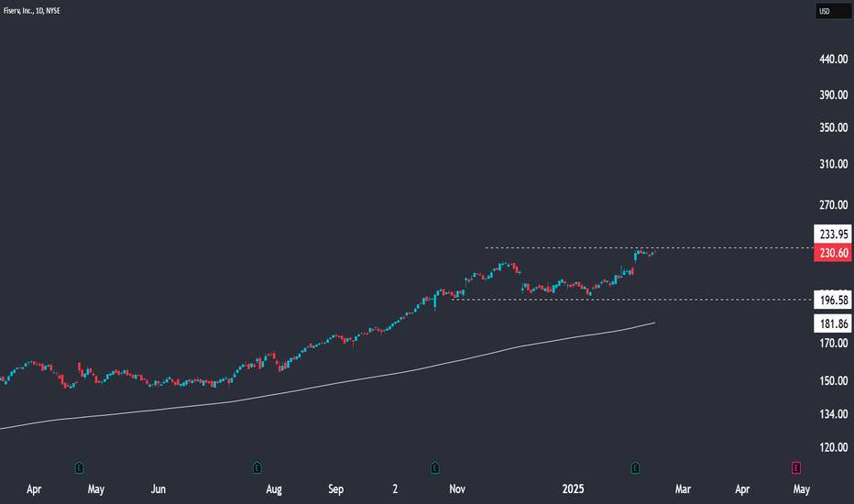Click the Mar label on time axis

683,488
